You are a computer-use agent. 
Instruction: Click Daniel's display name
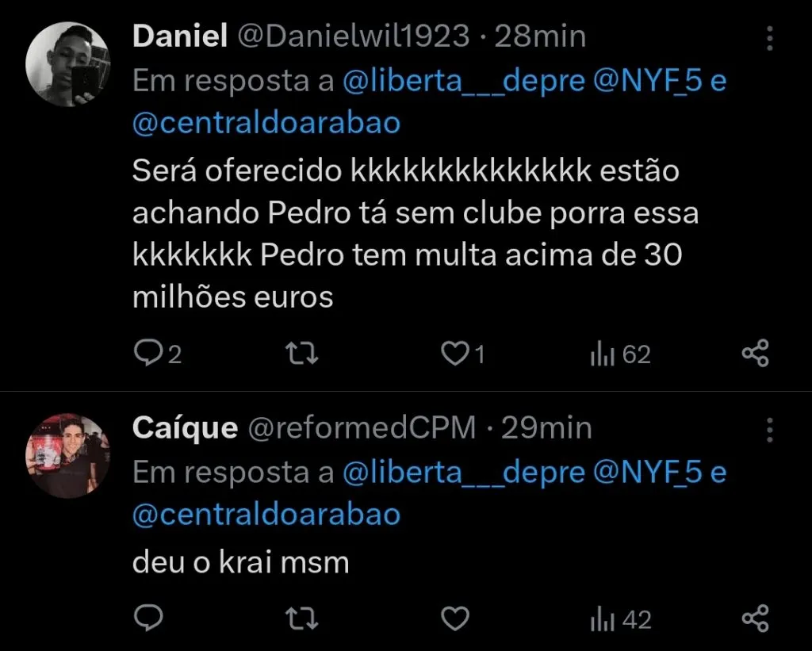pyautogui.click(x=180, y=36)
